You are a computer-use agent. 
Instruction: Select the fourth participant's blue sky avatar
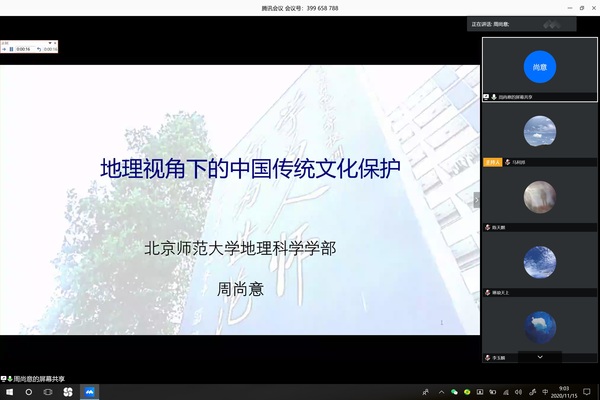pyautogui.click(x=540, y=262)
